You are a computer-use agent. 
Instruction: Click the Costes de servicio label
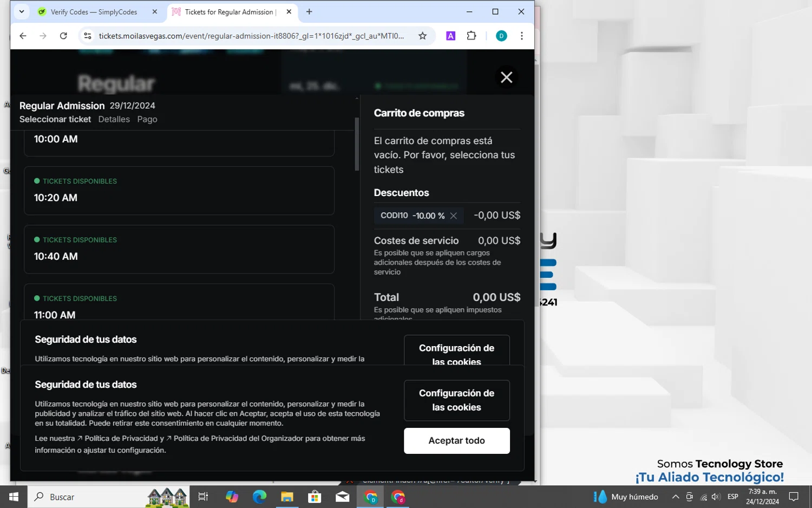pyautogui.click(x=416, y=240)
